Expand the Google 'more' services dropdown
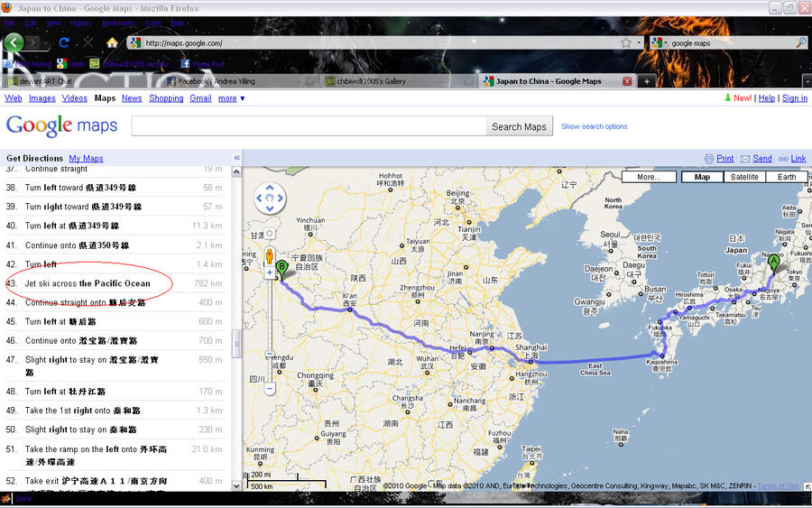This screenshot has width=812, height=508. (x=231, y=98)
